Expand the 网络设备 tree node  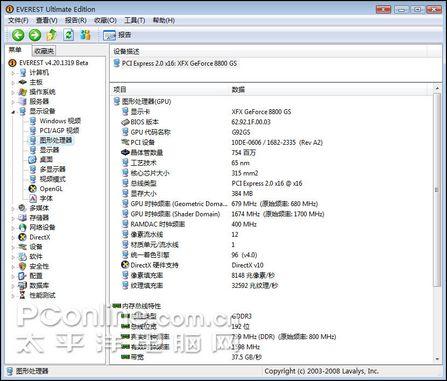click(13, 228)
